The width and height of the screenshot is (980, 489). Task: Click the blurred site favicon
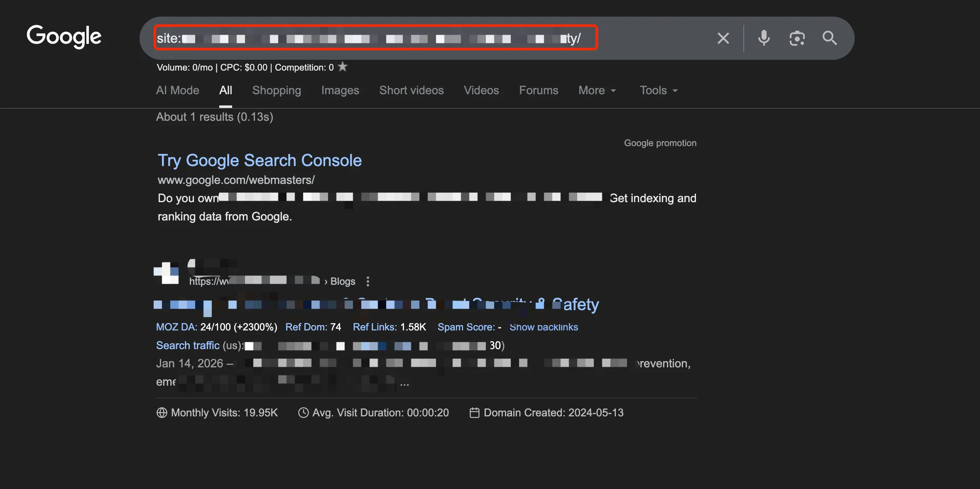(166, 273)
